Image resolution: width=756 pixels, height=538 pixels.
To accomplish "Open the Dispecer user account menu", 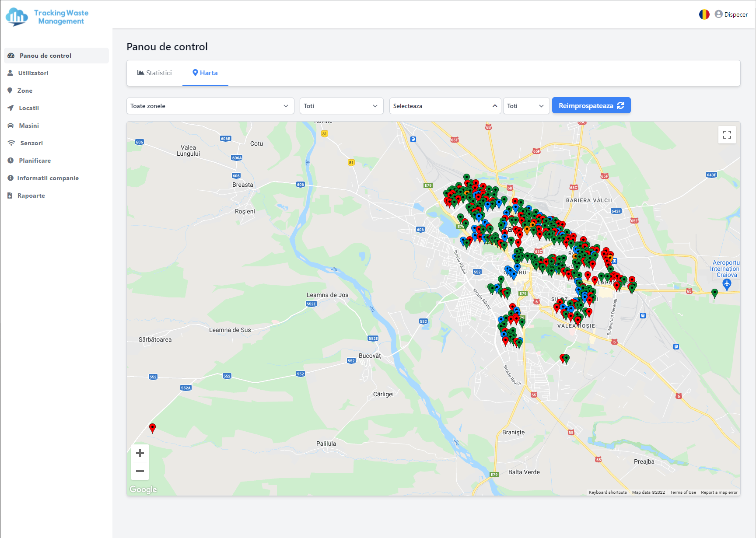I will pyautogui.click(x=731, y=14).
